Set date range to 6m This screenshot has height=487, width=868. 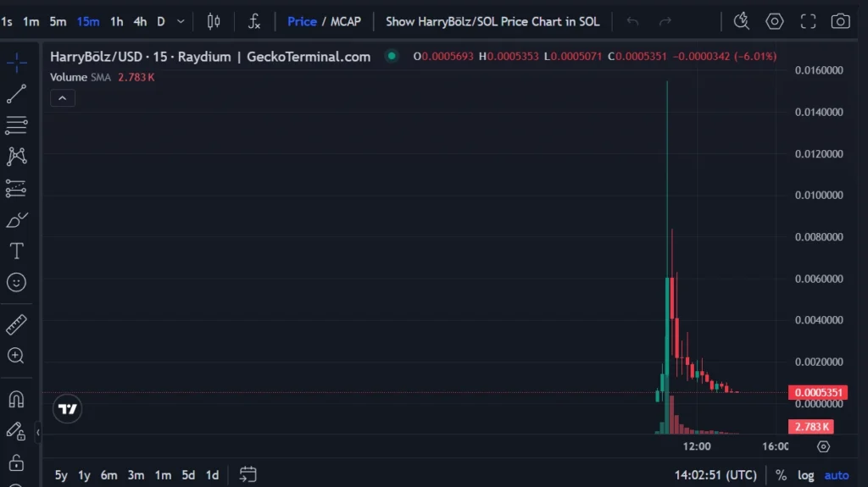click(109, 475)
